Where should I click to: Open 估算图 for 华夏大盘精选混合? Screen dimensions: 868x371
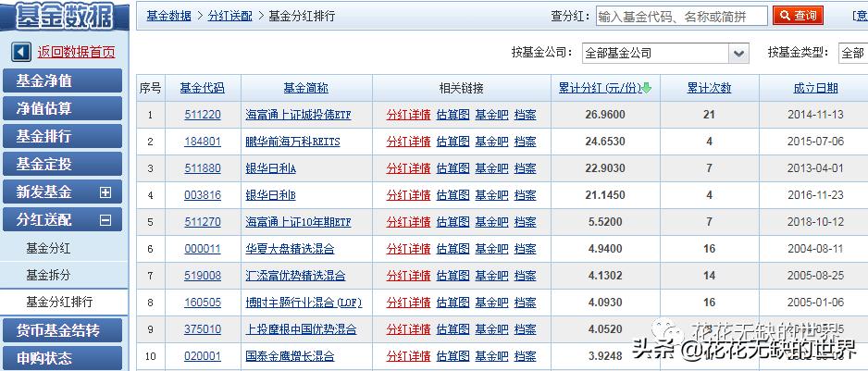tap(453, 249)
